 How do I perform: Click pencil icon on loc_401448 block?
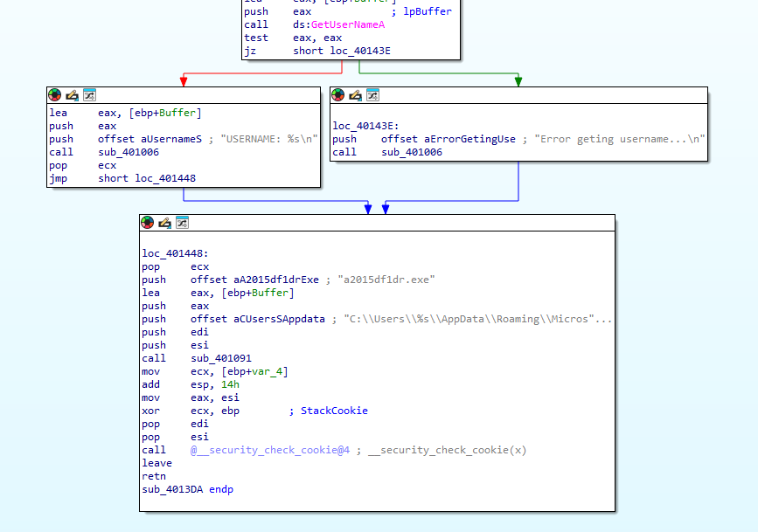[x=166, y=223]
